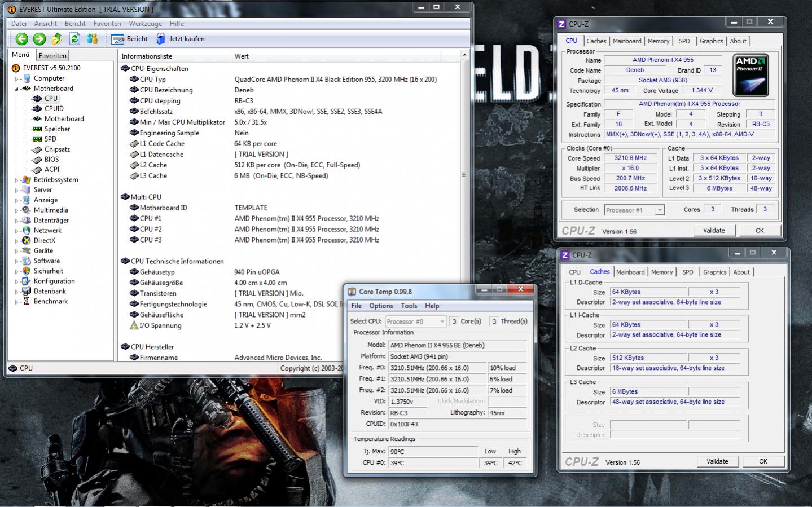Click the Tj. Max 90°C field
The height and width of the screenshot is (507, 812).
click(x=432, y=452)
